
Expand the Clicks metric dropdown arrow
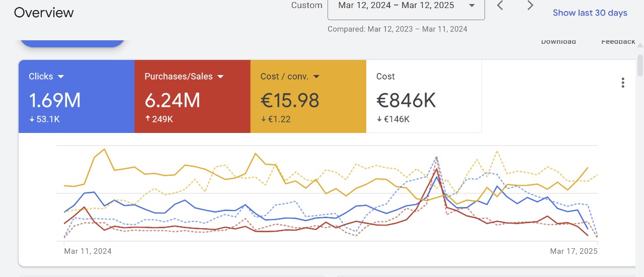tap(61, 77)
